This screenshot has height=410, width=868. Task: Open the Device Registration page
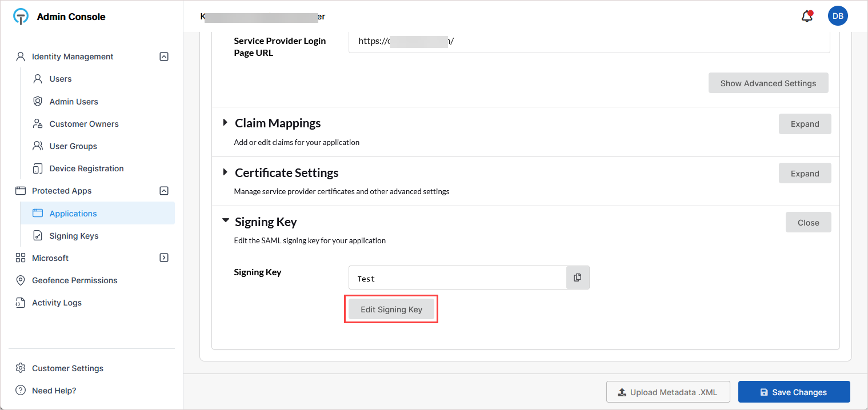coord(86,168)
